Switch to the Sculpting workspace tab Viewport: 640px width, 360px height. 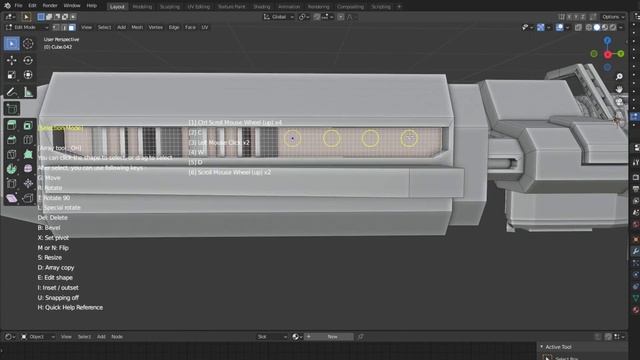coord(169,7)
